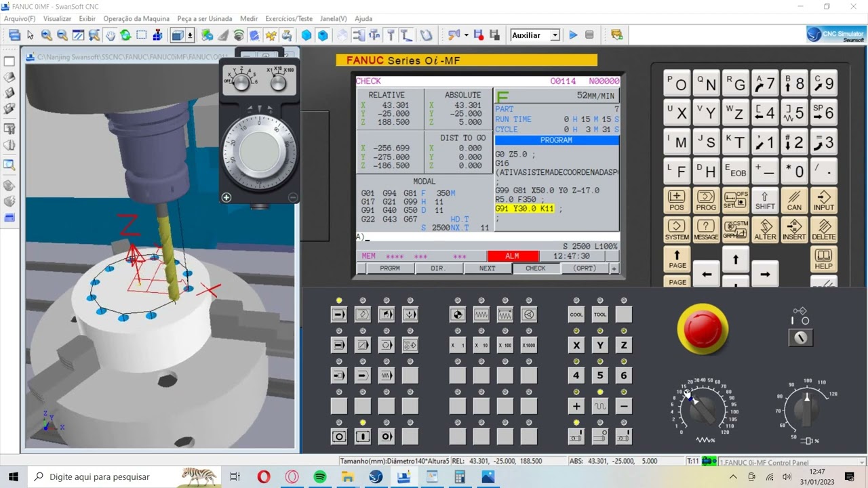
Task: Select the Z axis button on machine panel
Action: (624, 345)
